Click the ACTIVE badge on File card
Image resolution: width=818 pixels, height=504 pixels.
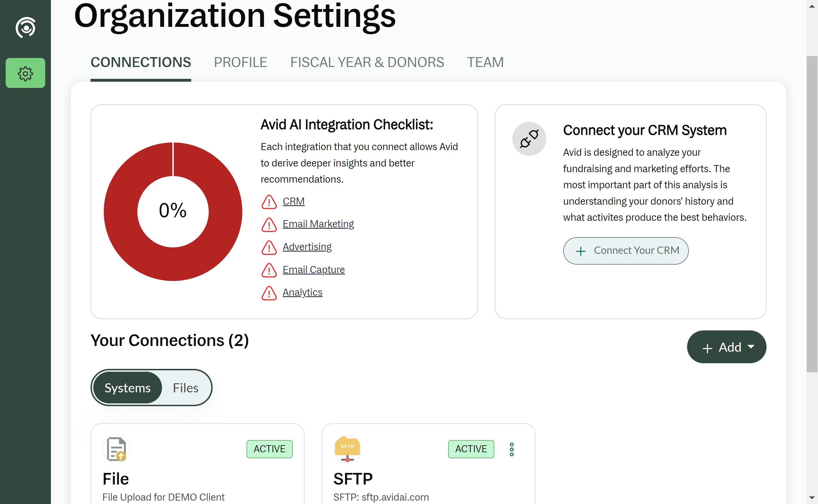click(269, 449)
